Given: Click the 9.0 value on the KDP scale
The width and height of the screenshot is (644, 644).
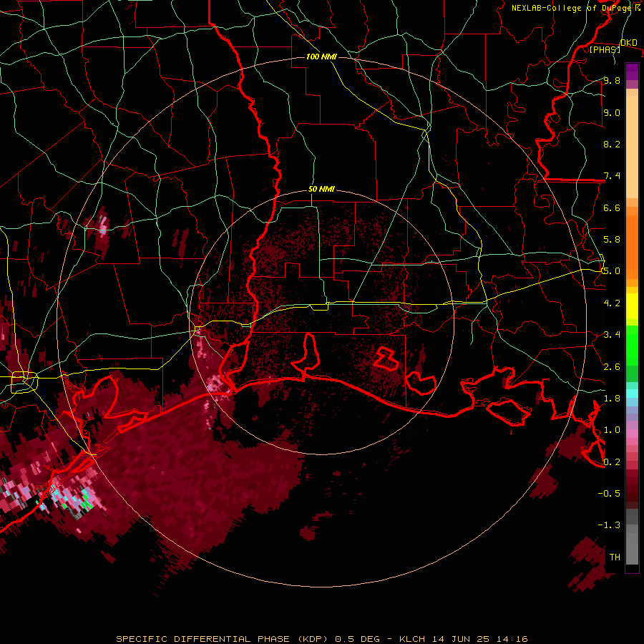Looking at the screenshot, I should coord(612,112).
